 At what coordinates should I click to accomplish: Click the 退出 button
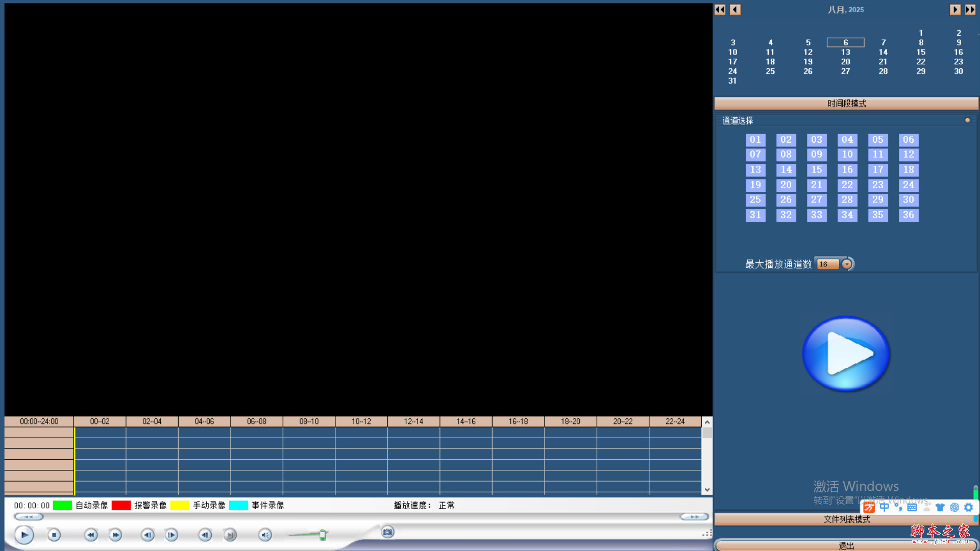[x=846, y=545]
